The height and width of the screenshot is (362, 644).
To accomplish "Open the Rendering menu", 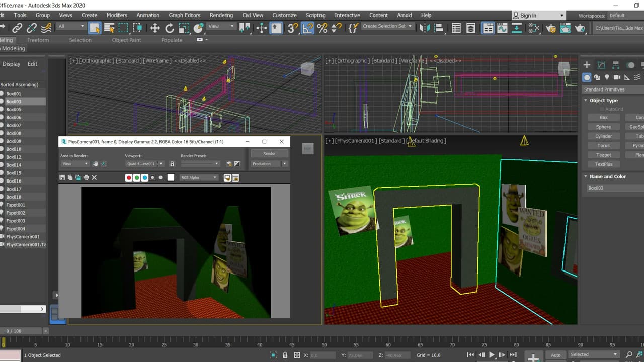I will 221,15.
